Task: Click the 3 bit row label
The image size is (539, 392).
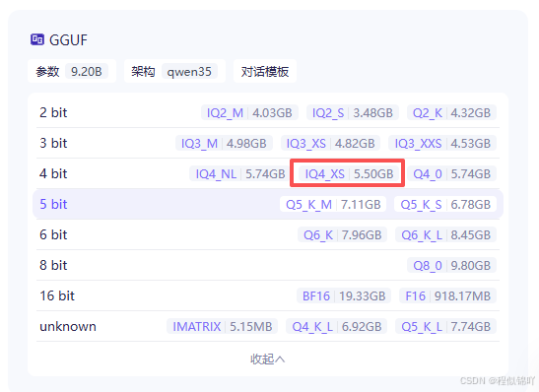Action: (53, 143)
